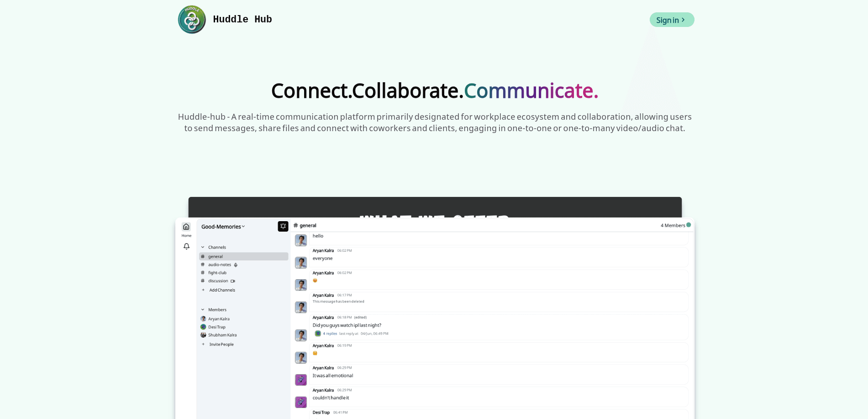Collapse the Channels section

[203, 247]
